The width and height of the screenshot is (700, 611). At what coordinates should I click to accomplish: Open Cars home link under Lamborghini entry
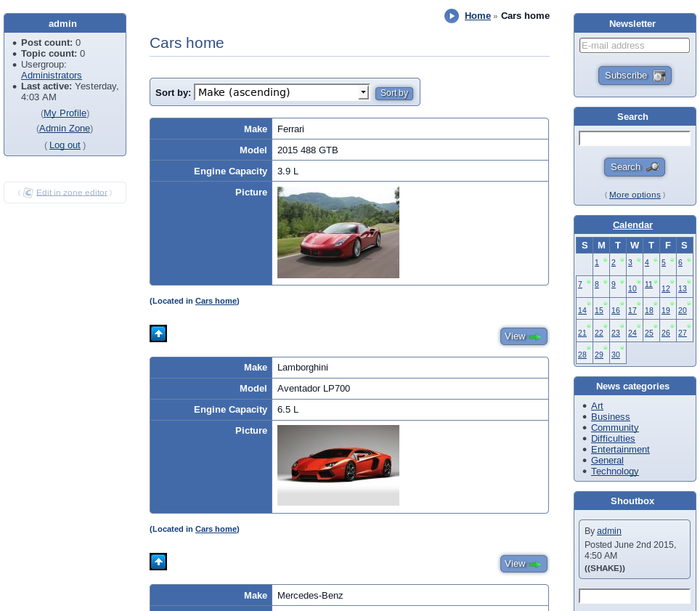pos(216,529)
